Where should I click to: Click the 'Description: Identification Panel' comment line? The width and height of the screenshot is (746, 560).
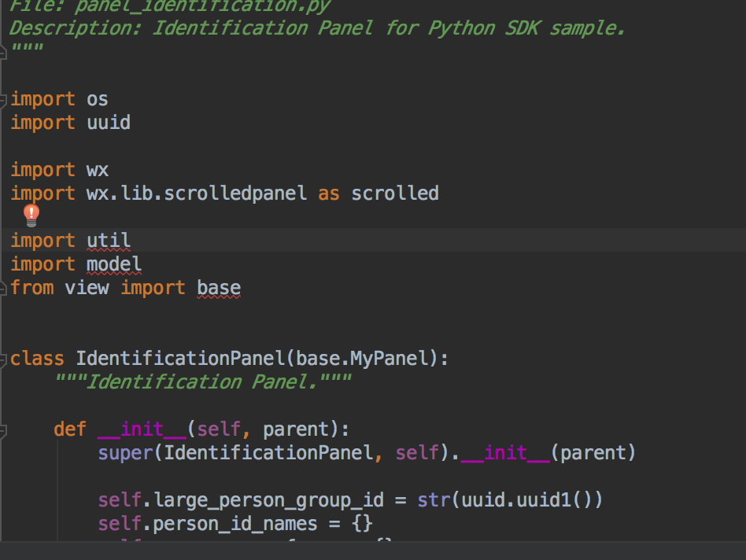(x=317, y=28)
